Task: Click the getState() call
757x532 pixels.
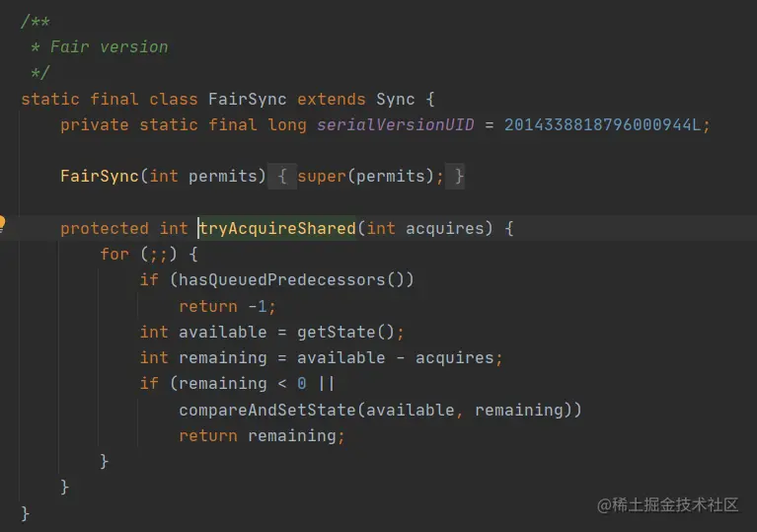Action: [345, 333]
